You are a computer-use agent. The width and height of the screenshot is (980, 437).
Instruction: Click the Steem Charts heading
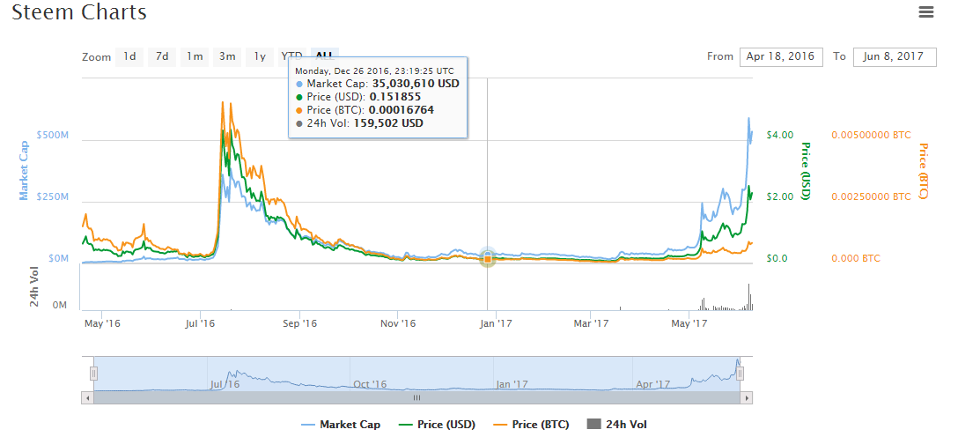pyautogui.click(x=79, y=11)
